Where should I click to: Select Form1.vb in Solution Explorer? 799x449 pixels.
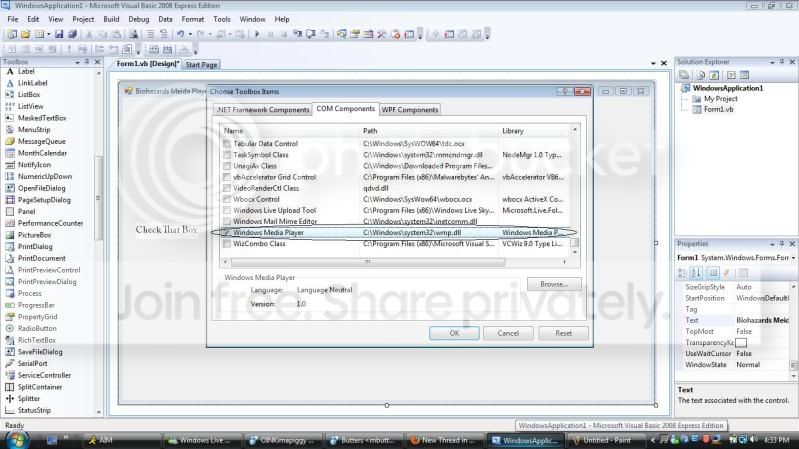click(x=713, y=110)
